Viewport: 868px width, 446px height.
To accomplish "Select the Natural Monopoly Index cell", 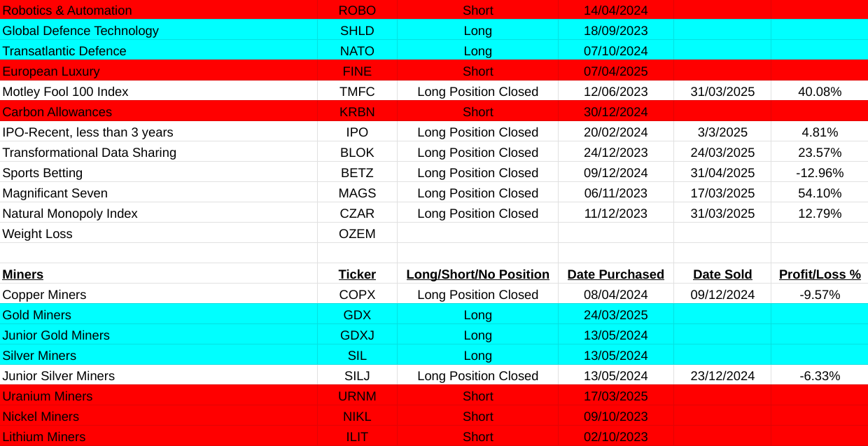I will (x=70, y=214).
